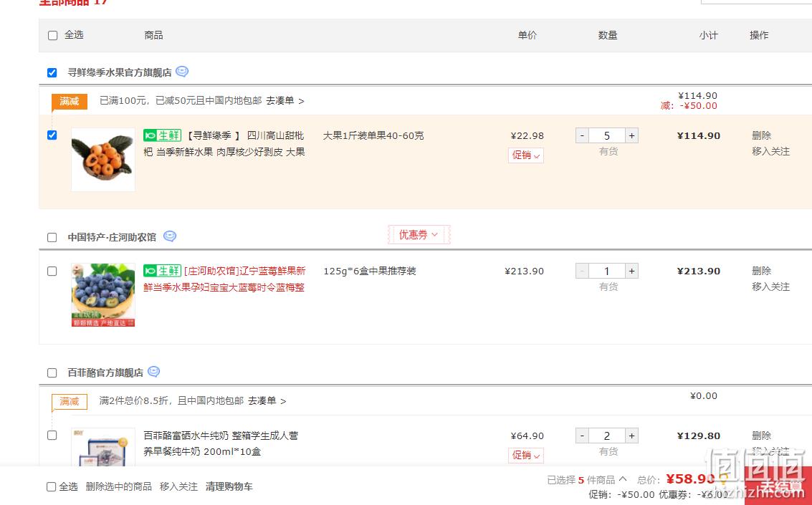Viewport: 812px width, 505px height.
Task: Click spec text 125g*6盒中果推荐装
Action: point(370,271)
